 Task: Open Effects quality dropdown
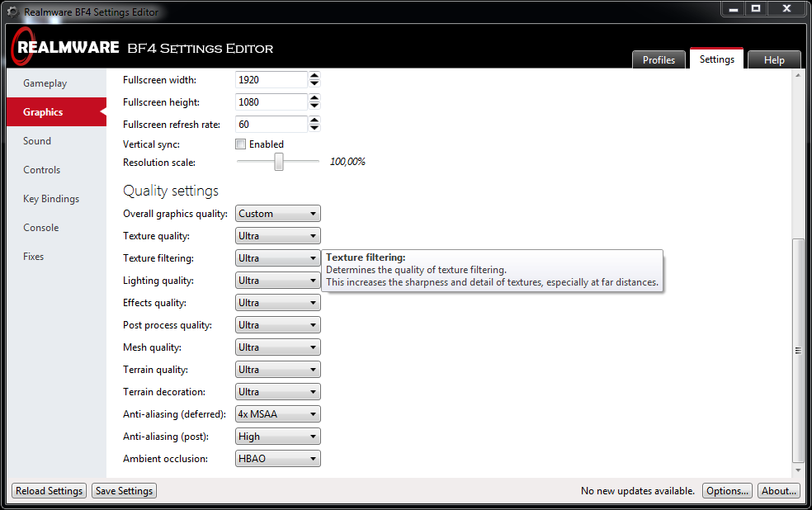point(278,302)
